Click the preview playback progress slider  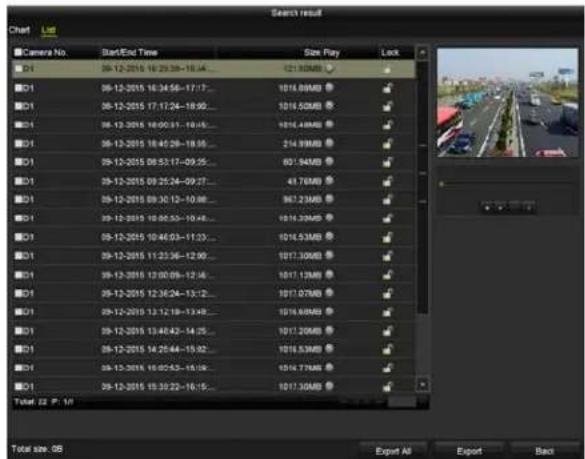coord(507,184)
